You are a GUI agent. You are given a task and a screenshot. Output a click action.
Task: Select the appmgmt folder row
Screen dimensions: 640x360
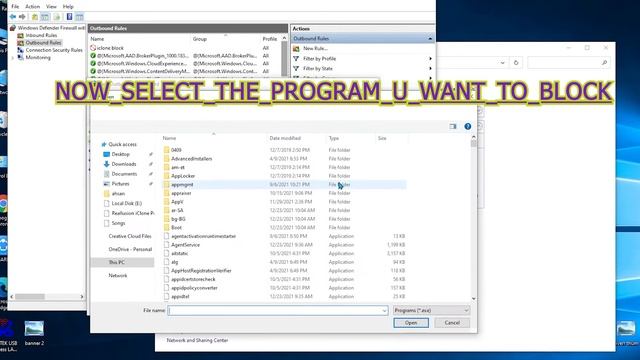284,184
